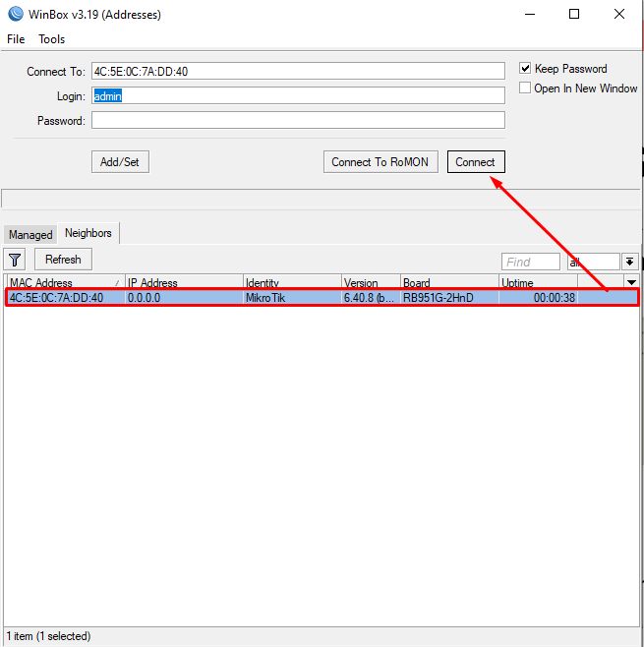Viewport: 644px width, 647px height.
Task: Enable Open In New Window checkbox
Action: [x=525, y=88]
